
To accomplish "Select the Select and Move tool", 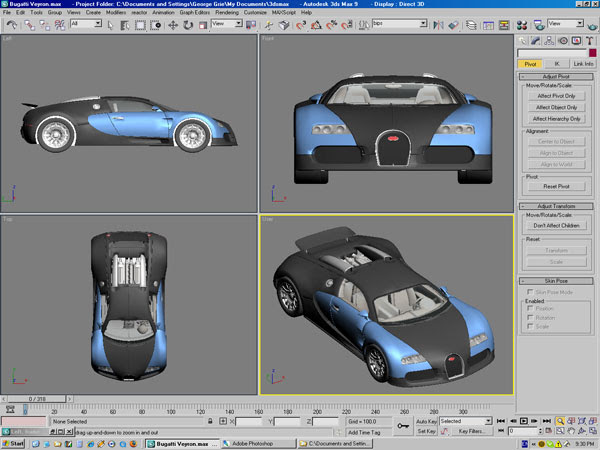I will pos(173,23).
